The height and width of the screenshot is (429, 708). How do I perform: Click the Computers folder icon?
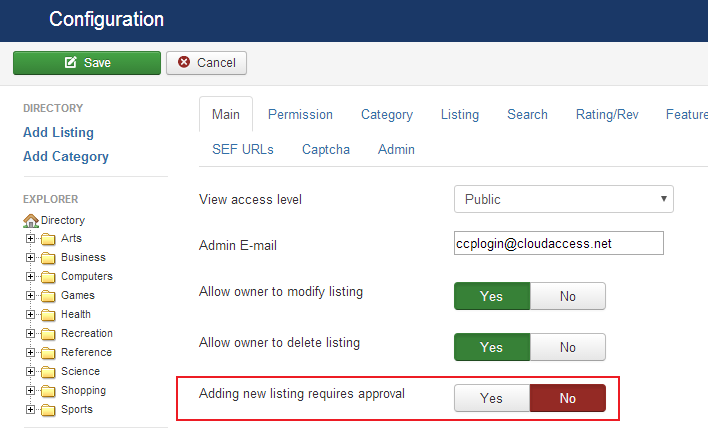(48, 277)
